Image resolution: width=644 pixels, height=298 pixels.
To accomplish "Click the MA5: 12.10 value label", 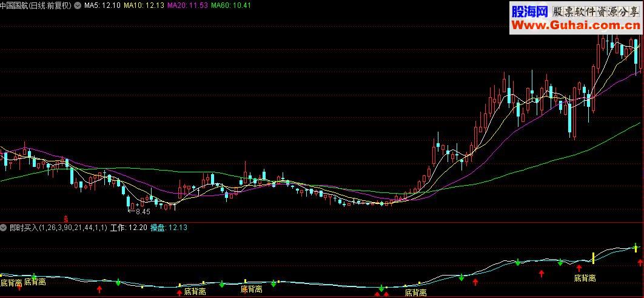I will click(x=102, y=5).
